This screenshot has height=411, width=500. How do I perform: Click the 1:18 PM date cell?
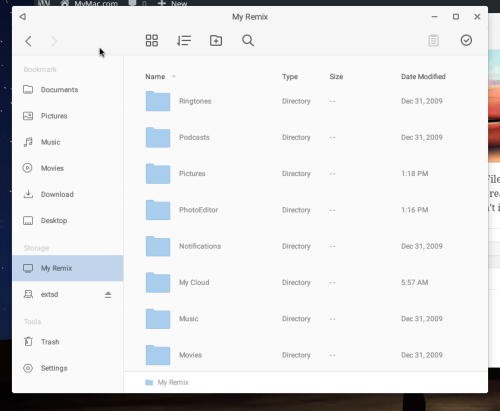(x=414, y=174)
